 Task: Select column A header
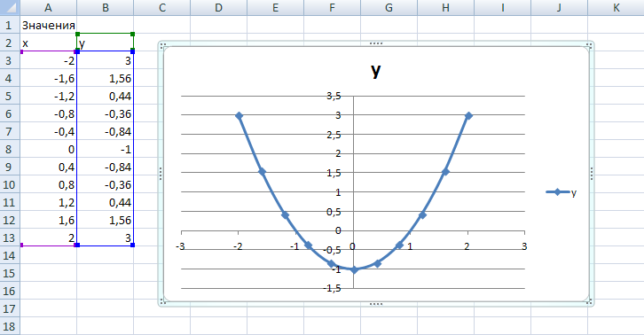(x=49, y=8)
